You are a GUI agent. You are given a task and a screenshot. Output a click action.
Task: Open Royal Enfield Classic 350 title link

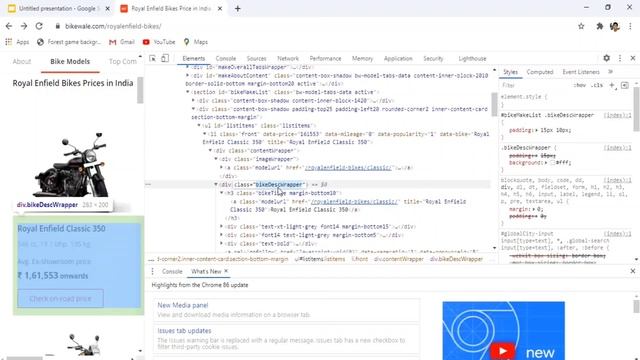[x=61, y=229]
